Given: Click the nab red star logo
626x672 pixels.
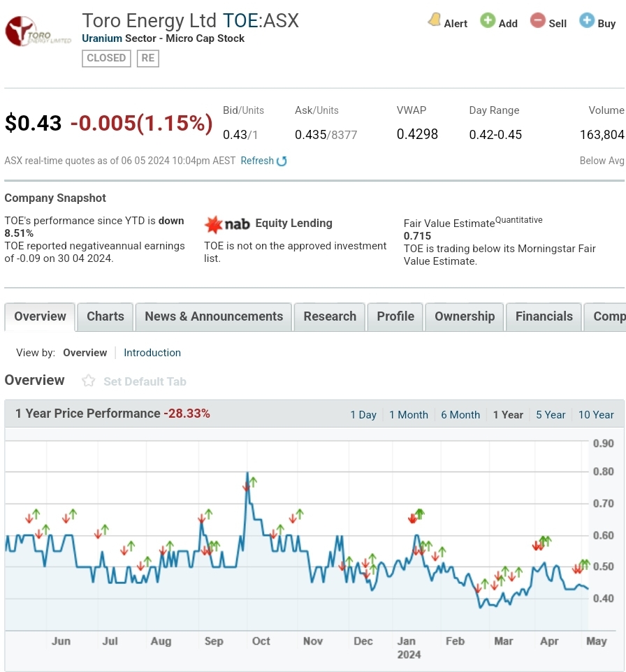Looking at the screenshot, I should click(213, 224).
